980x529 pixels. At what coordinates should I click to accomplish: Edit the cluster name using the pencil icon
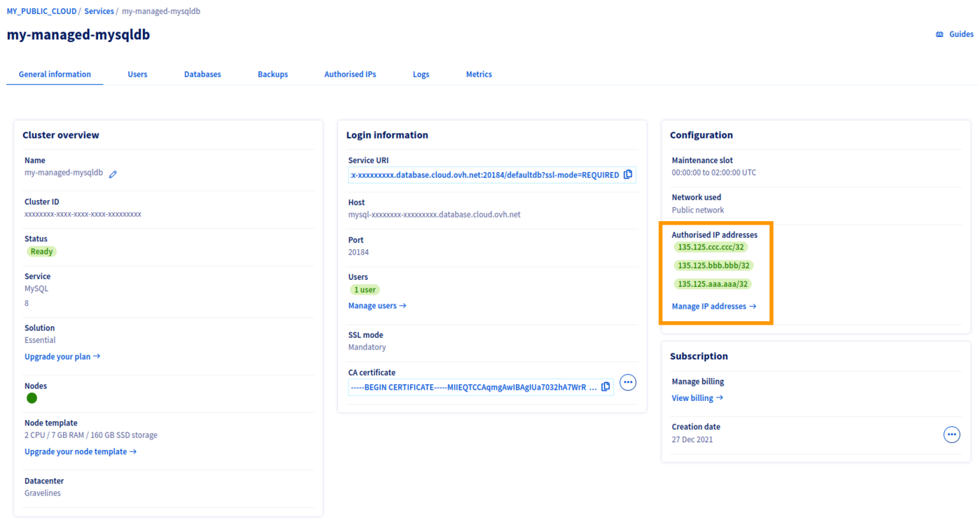pos(113,172)
